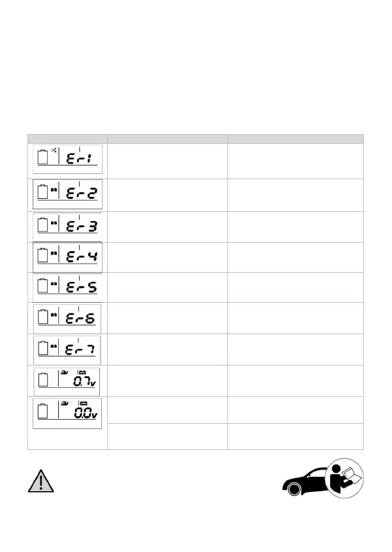Image resolution: width=392 pixels, height=552 pixels.
Task: Click the crossed-out symbol in the Er1 display
Action: pos(55,150)
